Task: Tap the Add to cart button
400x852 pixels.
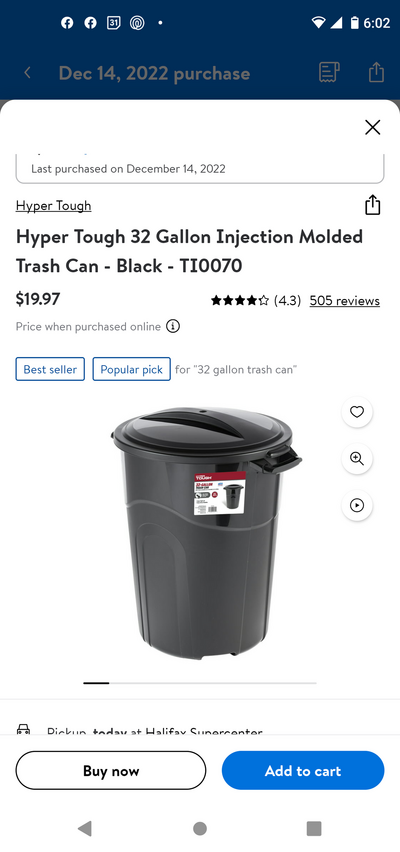Action: 303,770
